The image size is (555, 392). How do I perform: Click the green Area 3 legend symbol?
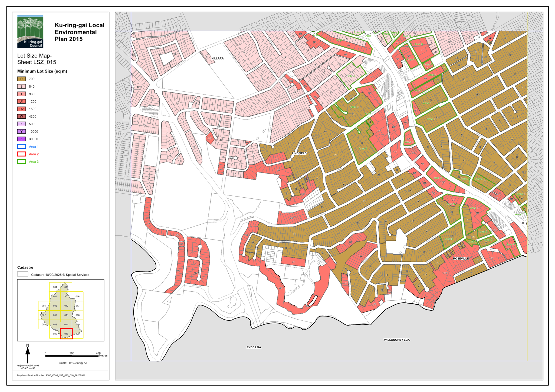click(22, 162)
